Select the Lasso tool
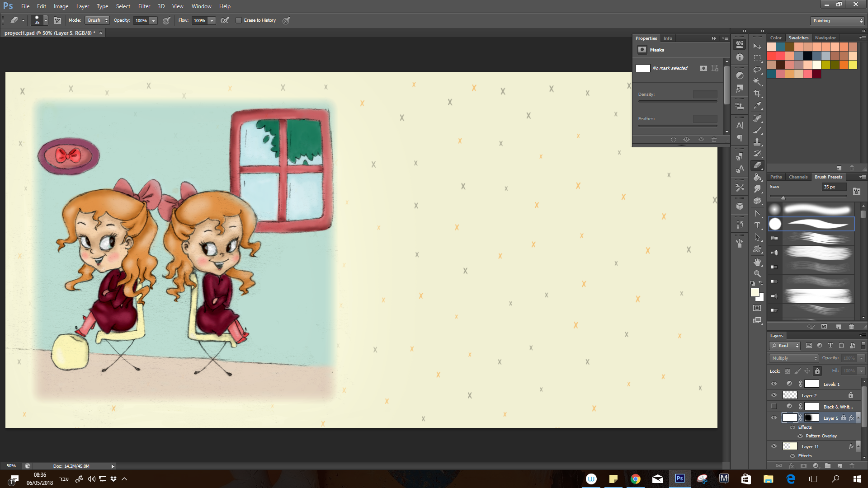The image size is (868, 488). [758, 70]
